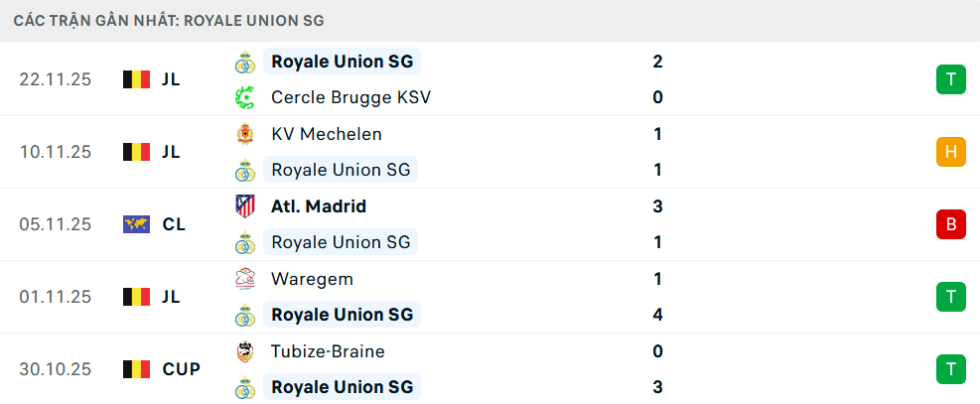
Task: Click the Atl. Madrid club crest
Action: (x=244, y=206)
